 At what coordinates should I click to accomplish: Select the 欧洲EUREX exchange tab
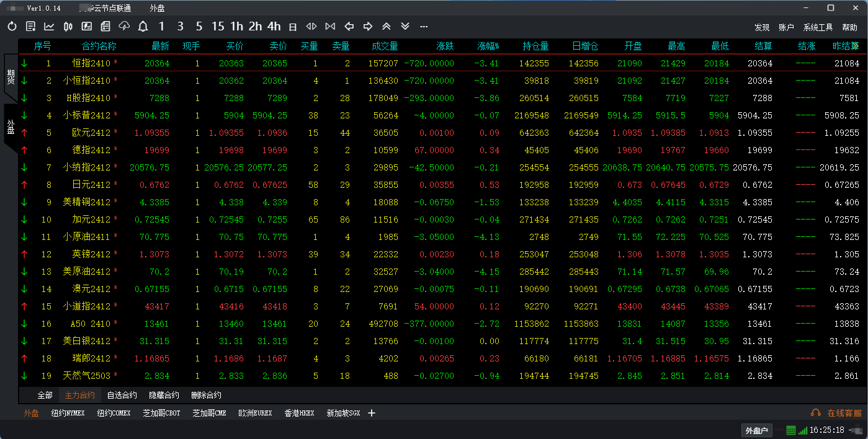coord(255,413)
